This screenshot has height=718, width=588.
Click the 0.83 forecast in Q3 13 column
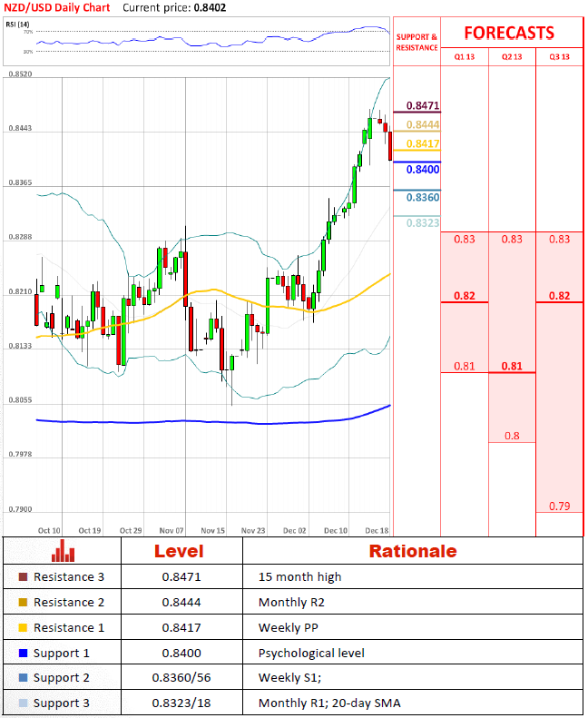(x=560, y=240)
